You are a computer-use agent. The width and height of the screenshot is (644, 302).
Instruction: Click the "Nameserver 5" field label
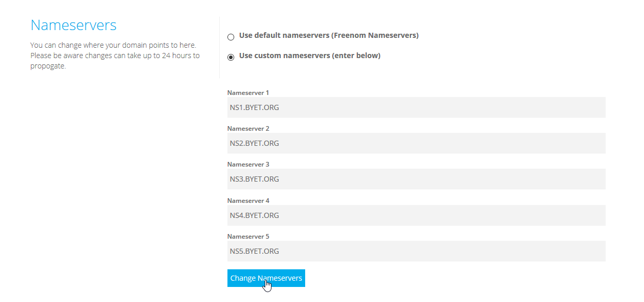248,237
